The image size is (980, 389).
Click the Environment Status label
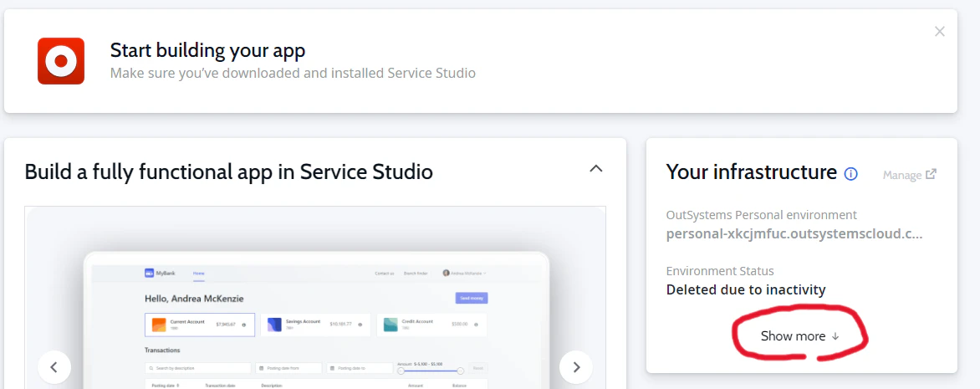[720, 271]
